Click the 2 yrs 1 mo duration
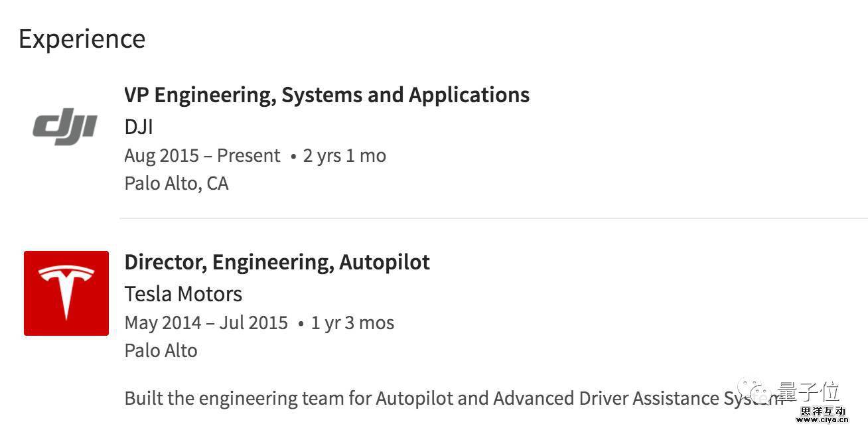This screenshot has width=868, height=430. [x=344, y=155]
